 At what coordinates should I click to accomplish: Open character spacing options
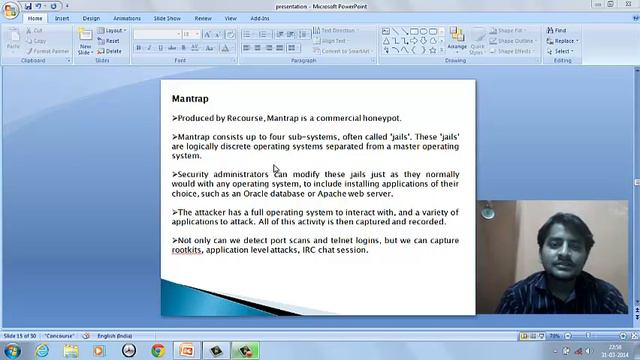tap(196, 48)
